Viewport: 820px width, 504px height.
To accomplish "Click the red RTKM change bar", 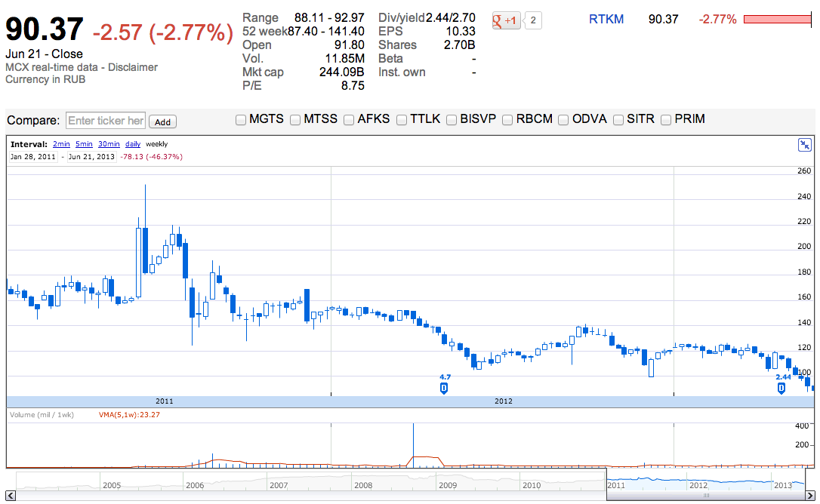I will [x=777, y=20].
